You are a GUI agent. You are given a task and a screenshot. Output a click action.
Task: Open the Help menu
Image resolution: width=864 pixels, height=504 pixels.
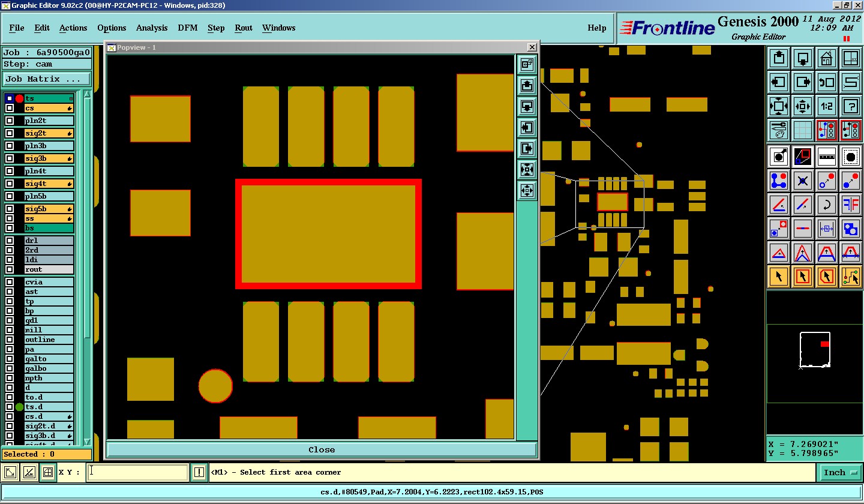tap(596, 28)
